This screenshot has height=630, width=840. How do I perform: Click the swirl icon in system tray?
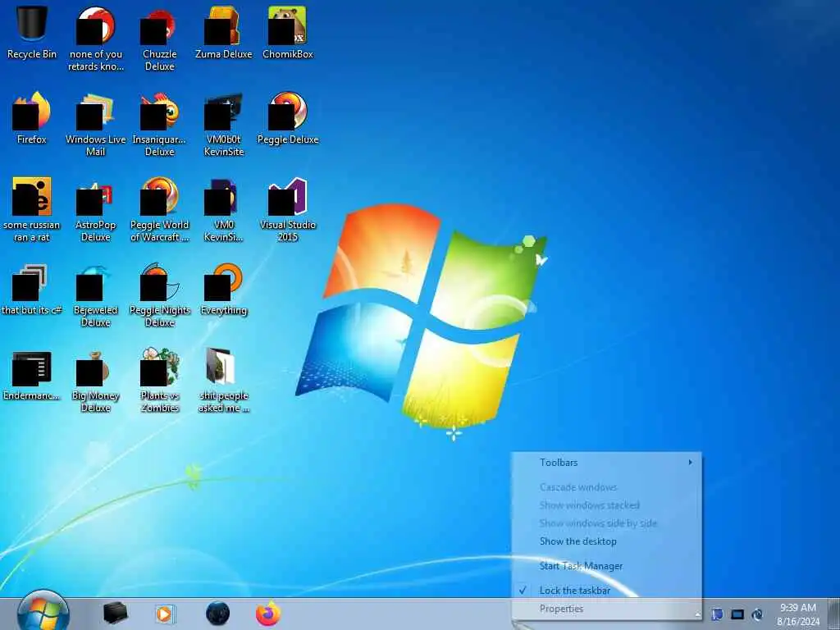coord(757,614)
